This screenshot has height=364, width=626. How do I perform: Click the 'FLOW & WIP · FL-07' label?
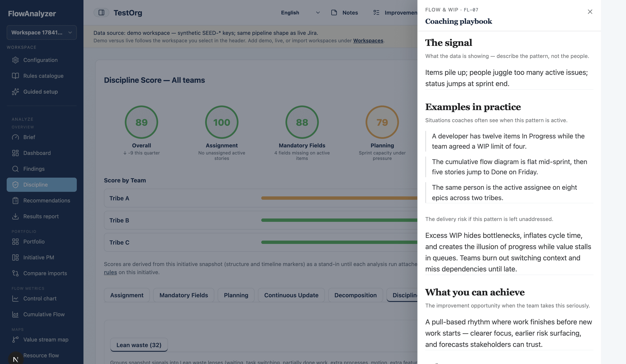[x=452, y=10]
